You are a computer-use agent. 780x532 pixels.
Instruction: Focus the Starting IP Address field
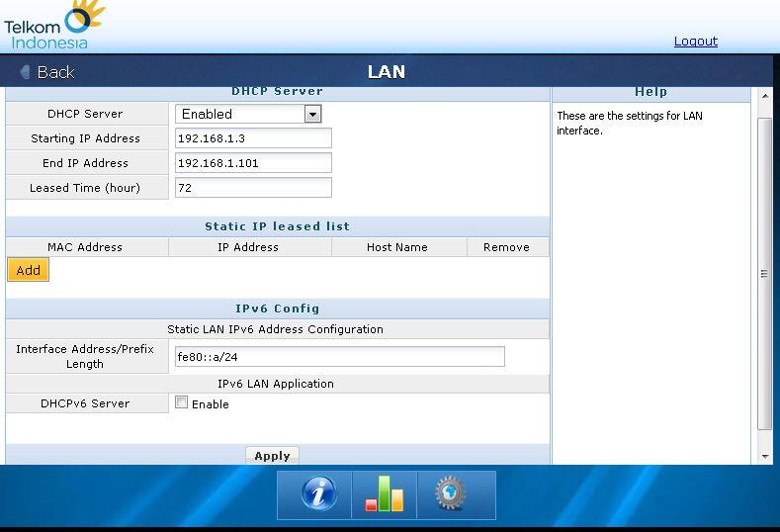(253, 138)
